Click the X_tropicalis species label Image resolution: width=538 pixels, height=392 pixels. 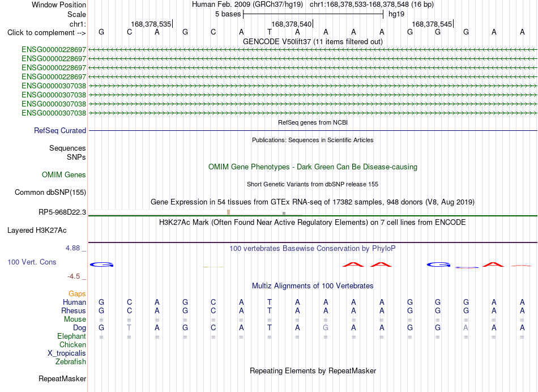click(x=67, y=353)
